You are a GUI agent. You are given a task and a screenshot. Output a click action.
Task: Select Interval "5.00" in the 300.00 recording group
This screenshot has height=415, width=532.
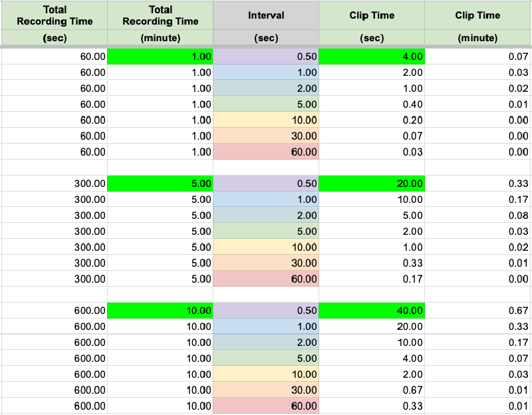point(266,231)
